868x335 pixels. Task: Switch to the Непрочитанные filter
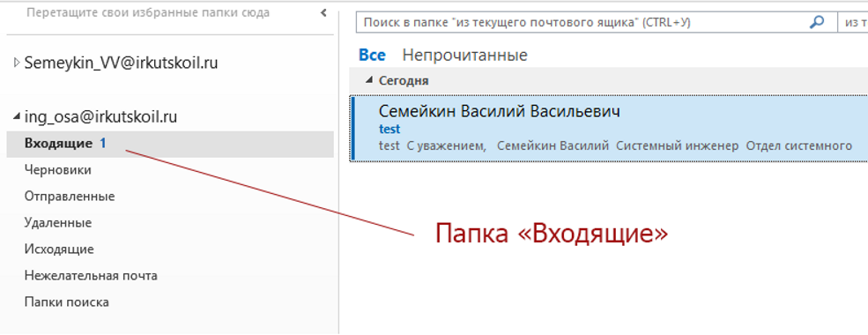[465, 56]
